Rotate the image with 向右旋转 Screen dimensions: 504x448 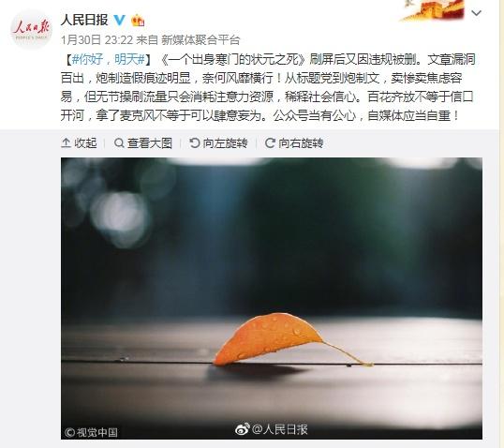pos(294,142)
